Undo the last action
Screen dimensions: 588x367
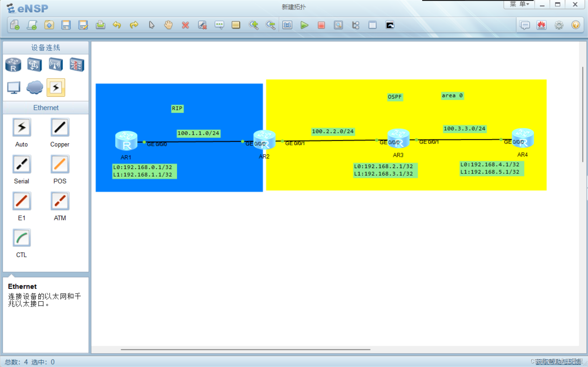click(x=117, y=25)
